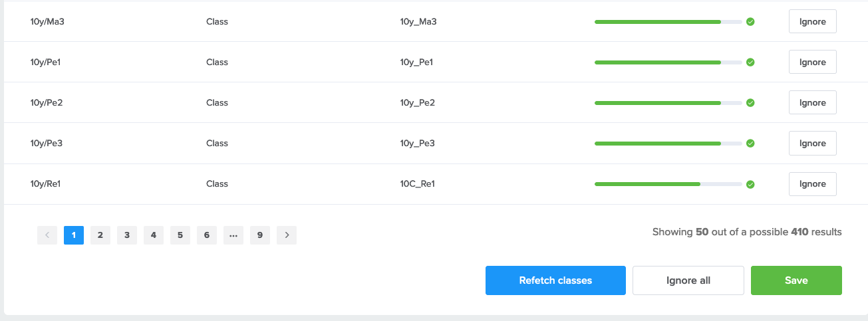Screen dimensions: 868x321
Task: Click green check icon for 10y/Pe1
Action: click(750, 62)
